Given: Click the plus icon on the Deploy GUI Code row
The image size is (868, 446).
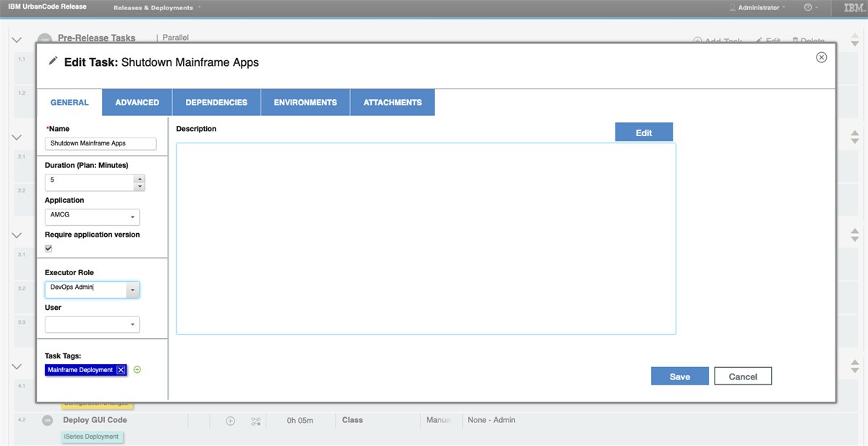Looking at the screenshot, I should 230,420.
